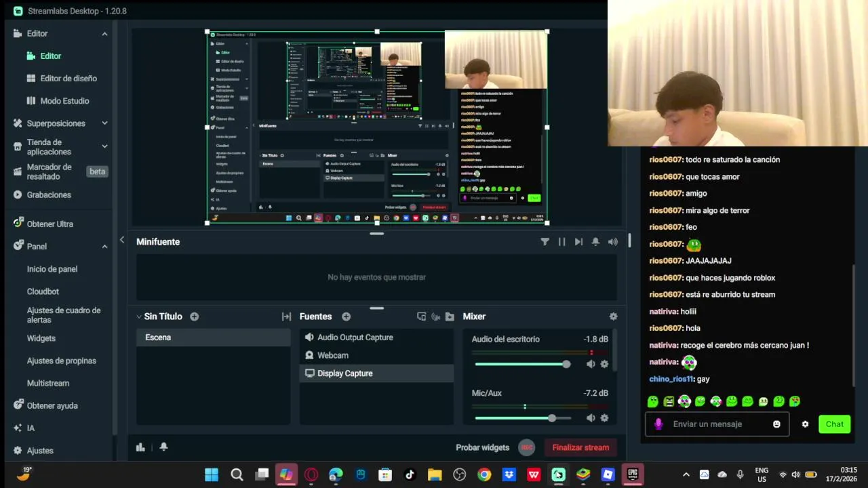Add a source folder in Fuentes header
Image resolution: width=868 pixels, height=488 pixels.
point(450,317)
